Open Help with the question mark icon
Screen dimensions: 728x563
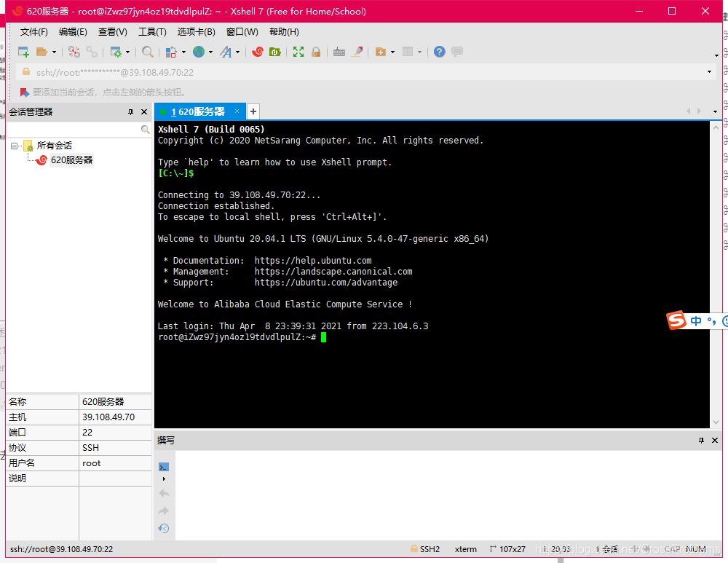coord(439,52)
